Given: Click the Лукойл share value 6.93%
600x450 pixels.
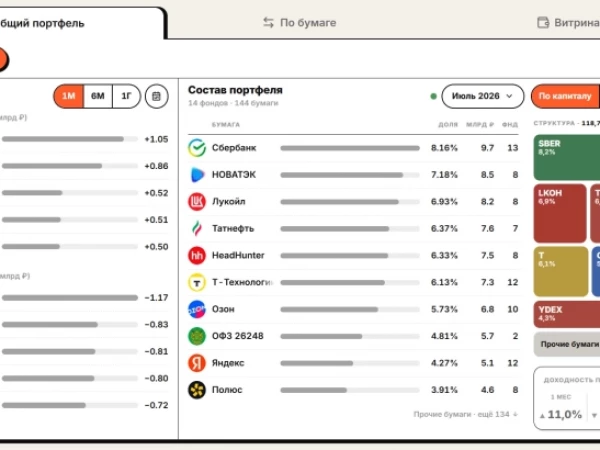Looking at the screenshot, I should tap(444, 202).
